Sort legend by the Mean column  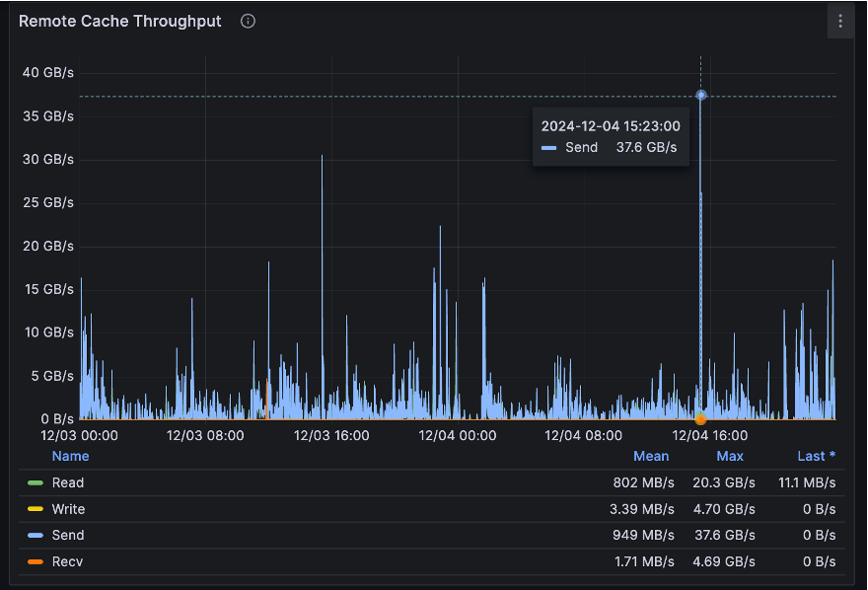(x=651, y=456)
